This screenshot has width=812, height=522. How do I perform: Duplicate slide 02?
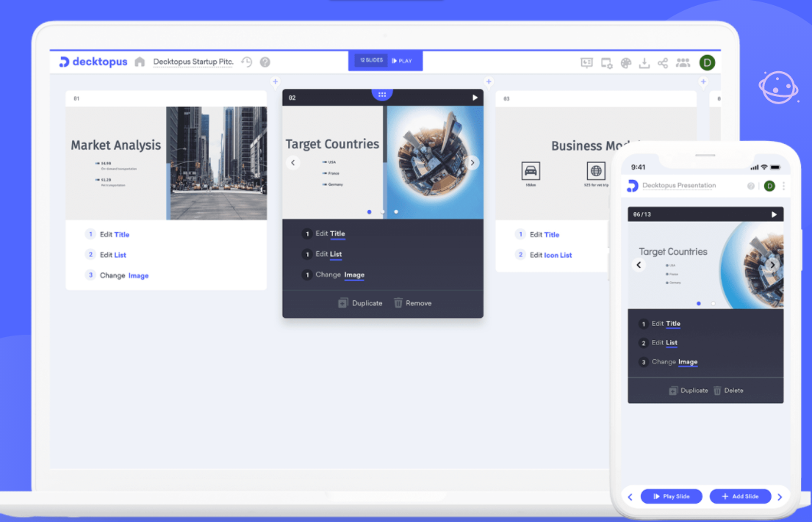(x=360, y=303)
